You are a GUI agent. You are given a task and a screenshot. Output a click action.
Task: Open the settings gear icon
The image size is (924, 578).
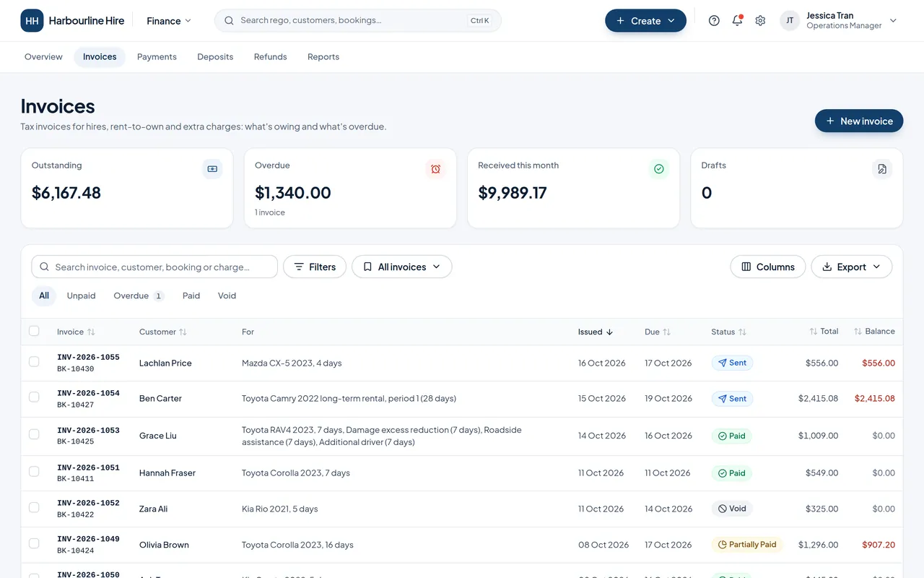tap(760, 21)
